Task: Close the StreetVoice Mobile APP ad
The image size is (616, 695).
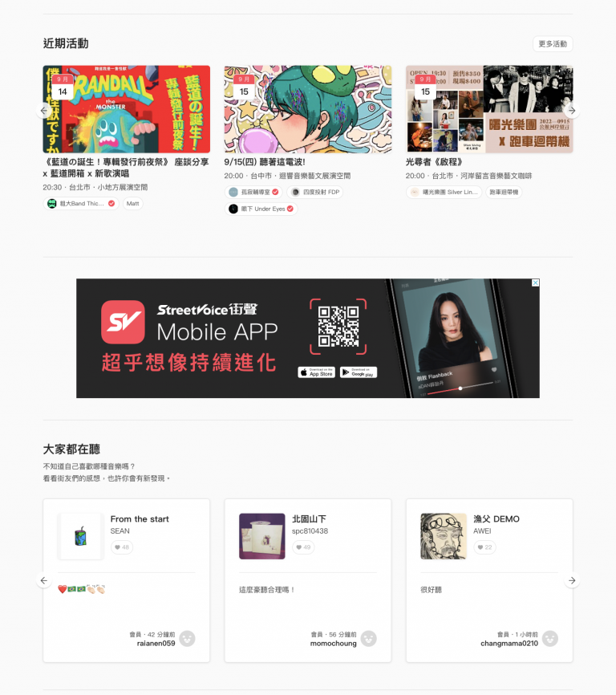Action: coord(536,282)
